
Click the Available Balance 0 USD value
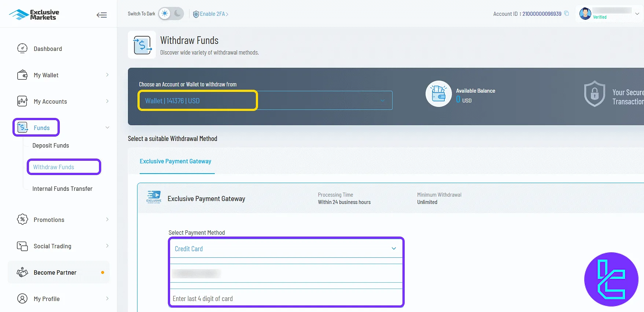(464, 100)
